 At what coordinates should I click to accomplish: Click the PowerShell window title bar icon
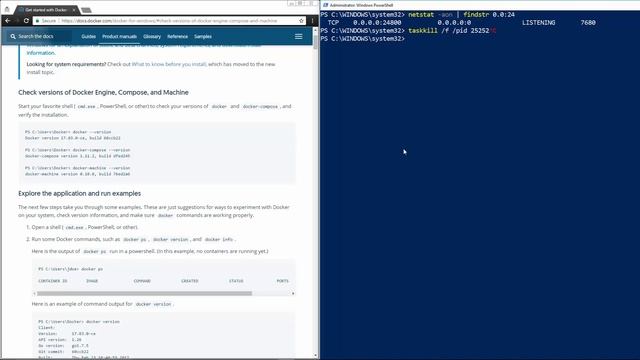click(x=325, y=5)
